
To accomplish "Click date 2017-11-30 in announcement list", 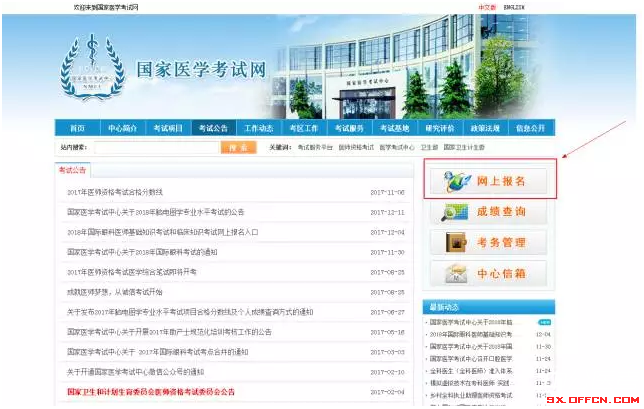I will click(387, 253).
